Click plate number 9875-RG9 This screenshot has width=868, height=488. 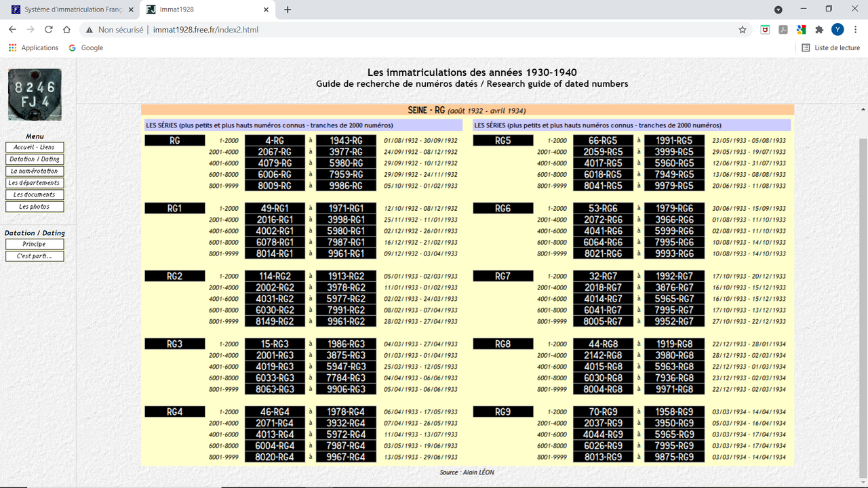[674, 457]
